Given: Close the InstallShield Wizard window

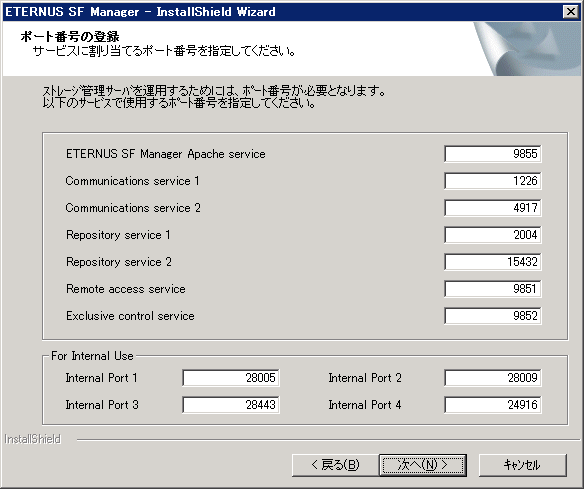Looking at the screenshot, I should click(x=571, y=12).
